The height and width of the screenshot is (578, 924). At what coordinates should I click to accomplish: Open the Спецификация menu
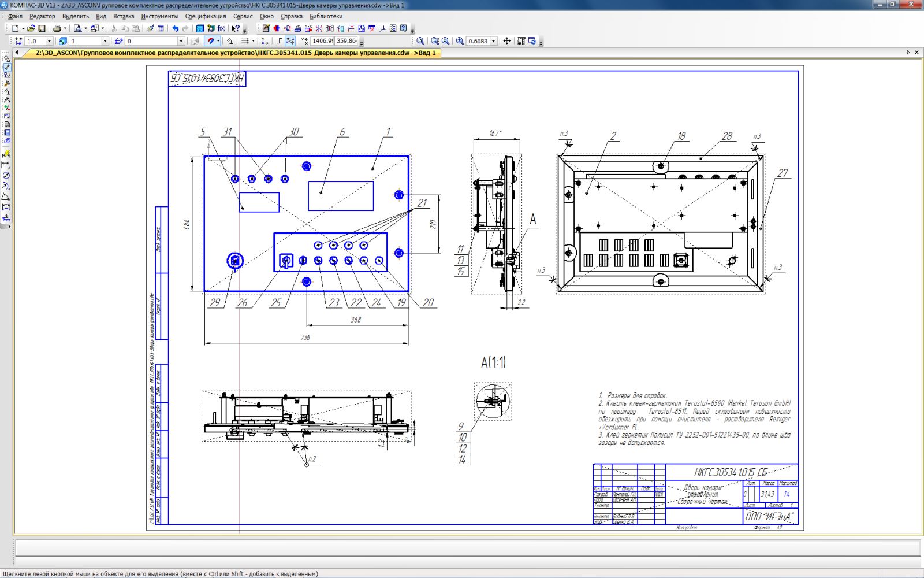205,16
